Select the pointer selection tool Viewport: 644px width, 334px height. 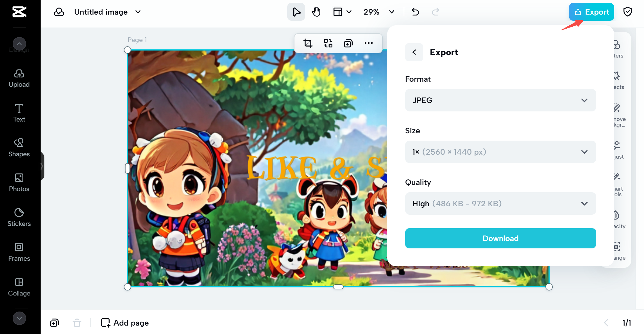coord(296,12)
